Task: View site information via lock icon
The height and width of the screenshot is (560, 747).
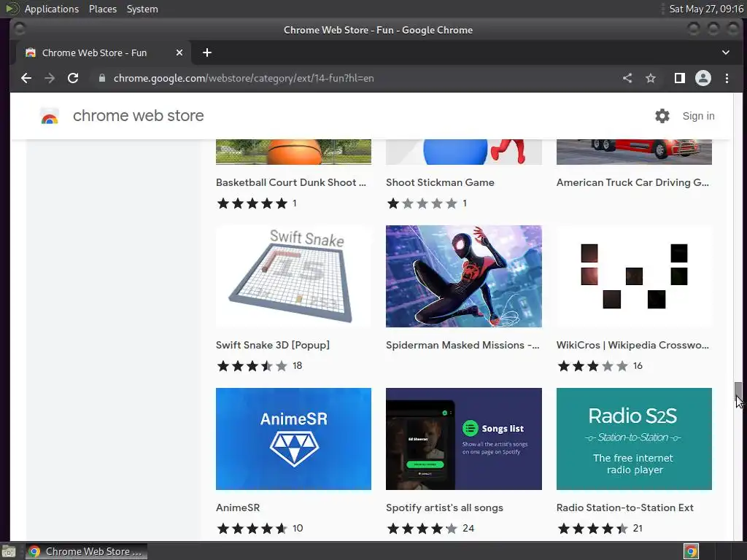Action: (x=101, y=78)
